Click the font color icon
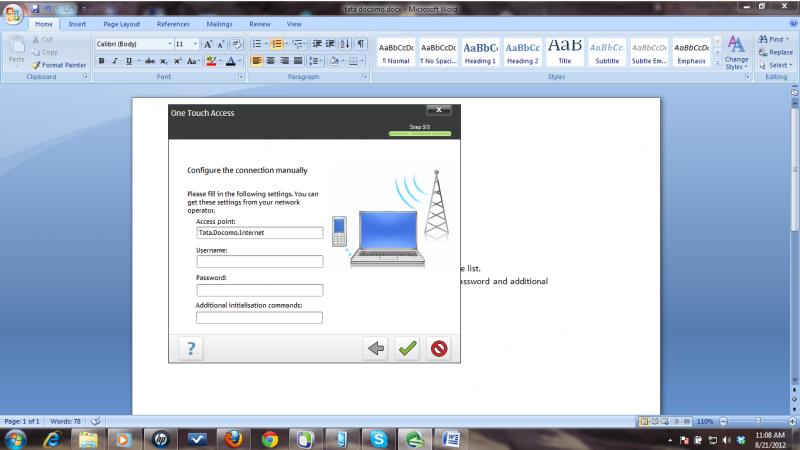 [231, 61]
